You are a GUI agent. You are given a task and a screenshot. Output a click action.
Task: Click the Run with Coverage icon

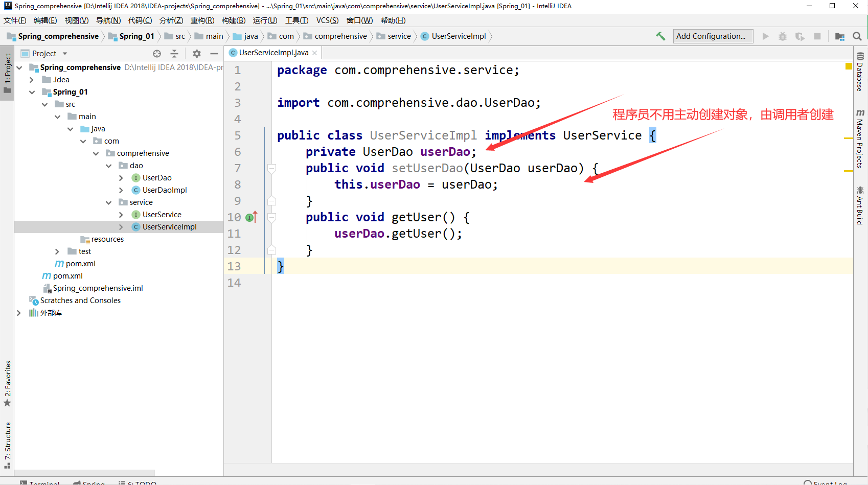coord(800,36)
